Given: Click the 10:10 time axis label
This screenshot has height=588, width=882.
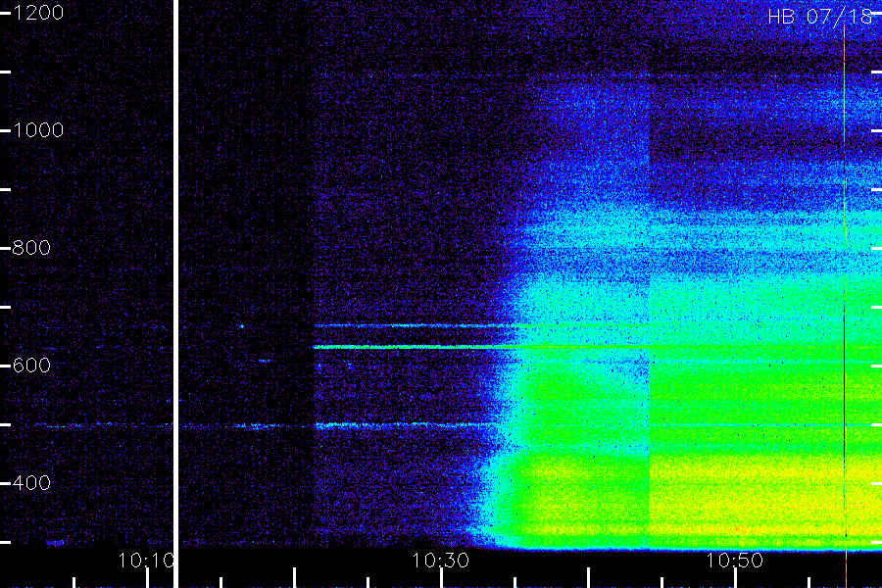Looking at the screenshot, I should pyautogui.click(x=146, y=561).
